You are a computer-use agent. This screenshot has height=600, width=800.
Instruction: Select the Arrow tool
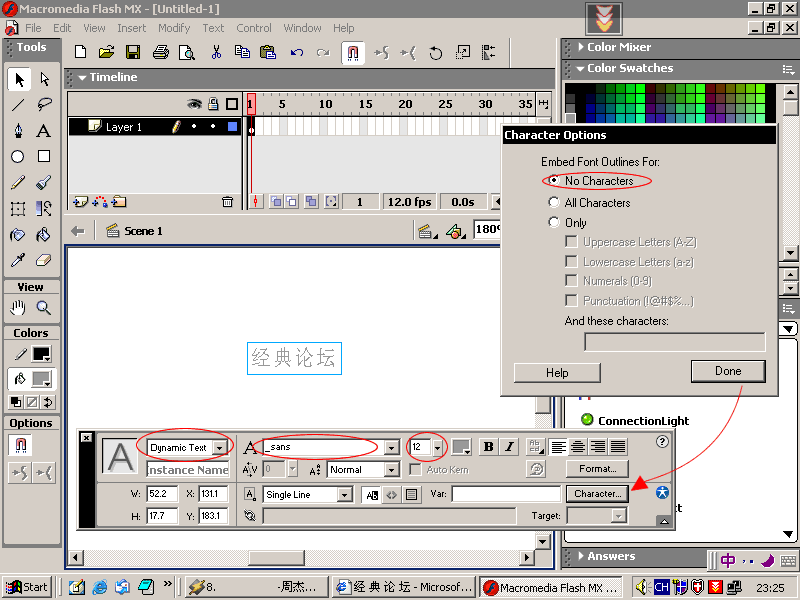tap(19, 79)
